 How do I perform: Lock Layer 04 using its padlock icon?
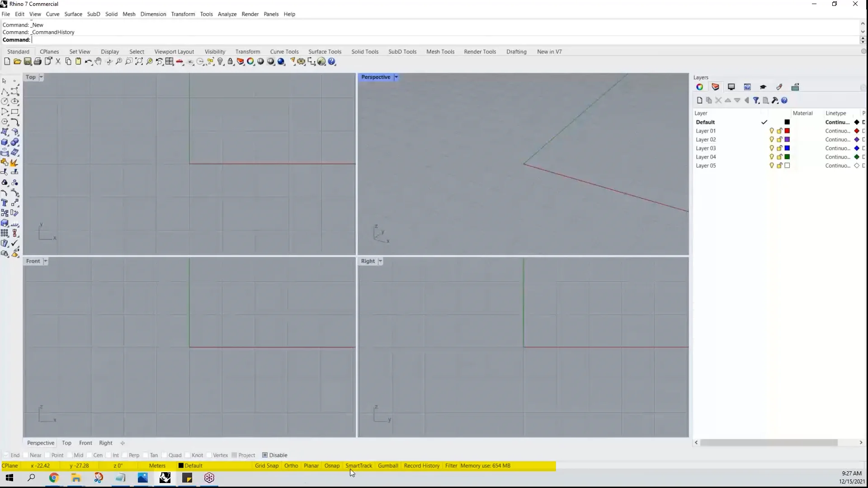tap(779, 157)
